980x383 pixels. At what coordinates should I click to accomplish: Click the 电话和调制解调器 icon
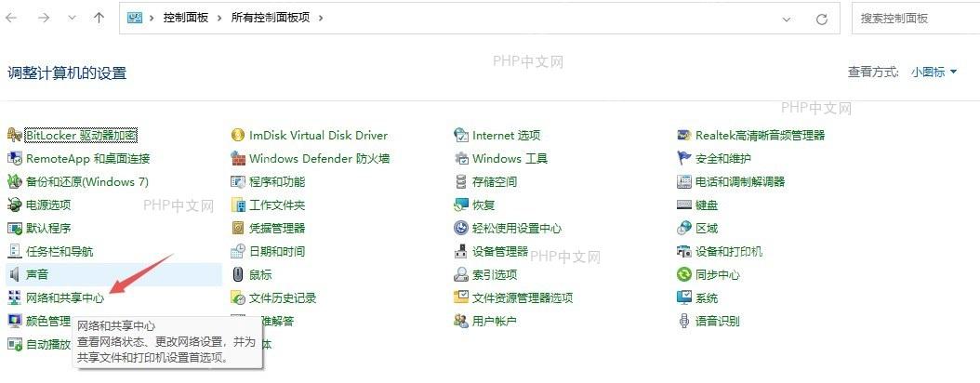coord(684,182)
